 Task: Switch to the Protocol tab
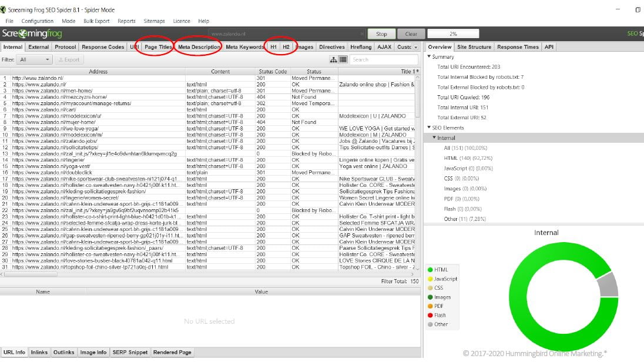[x=65, y=47]
